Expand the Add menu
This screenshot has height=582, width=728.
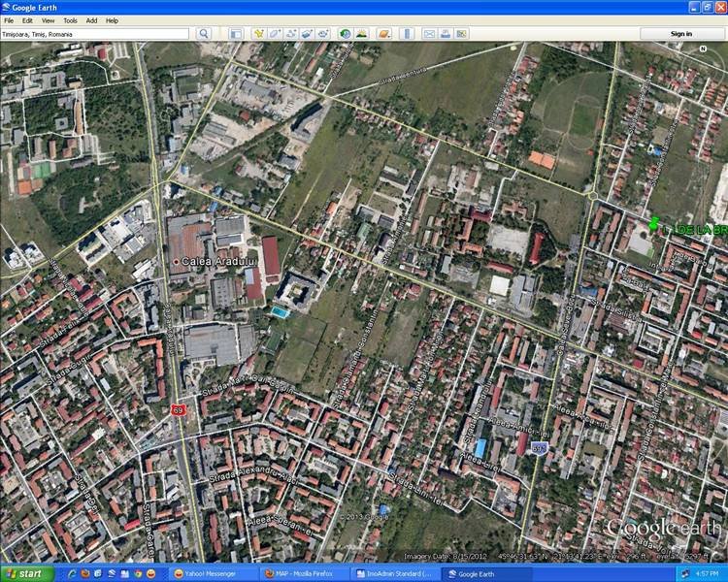point(91,20)
